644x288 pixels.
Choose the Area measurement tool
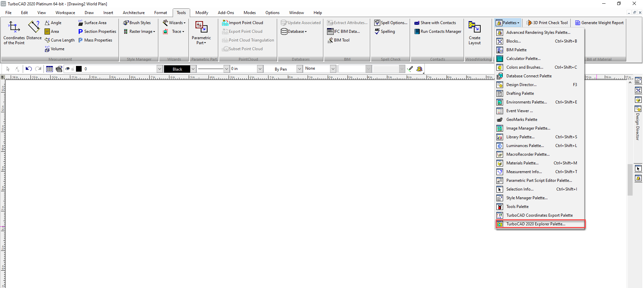(x=52, y=31)
